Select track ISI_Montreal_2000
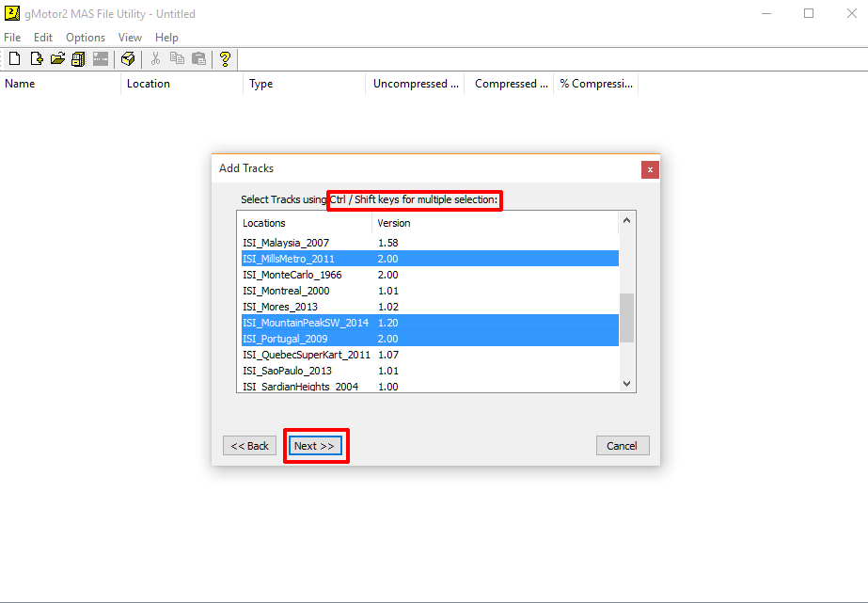 click(x=430, y=291)
